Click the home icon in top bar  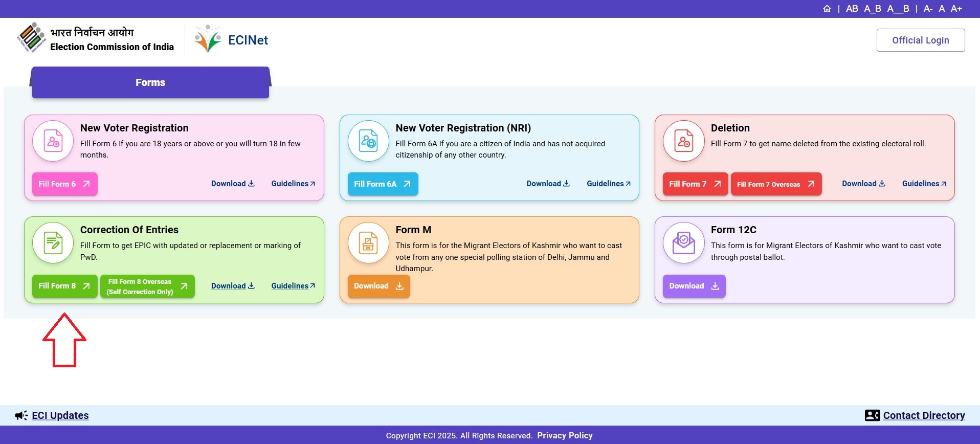point(827,9)
